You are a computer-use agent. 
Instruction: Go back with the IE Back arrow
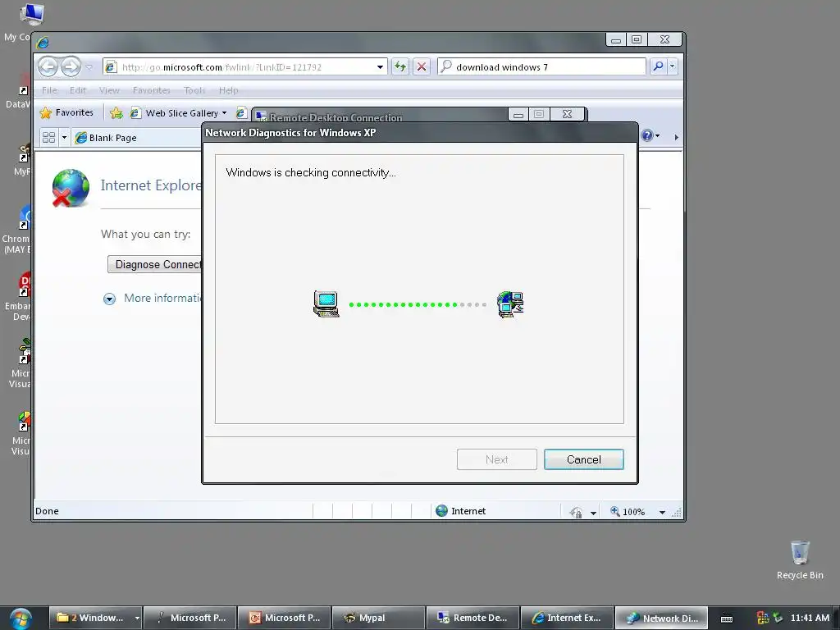(48, 67)
